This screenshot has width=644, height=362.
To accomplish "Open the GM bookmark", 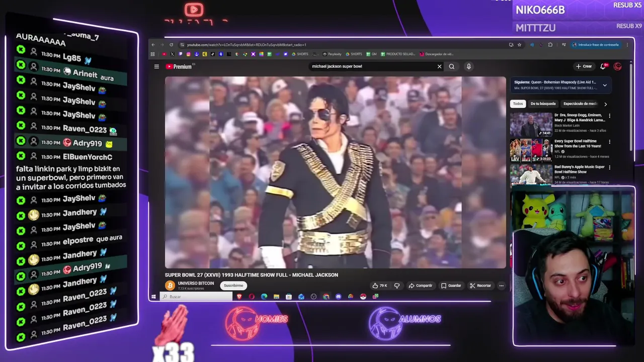I will [371, 54].
